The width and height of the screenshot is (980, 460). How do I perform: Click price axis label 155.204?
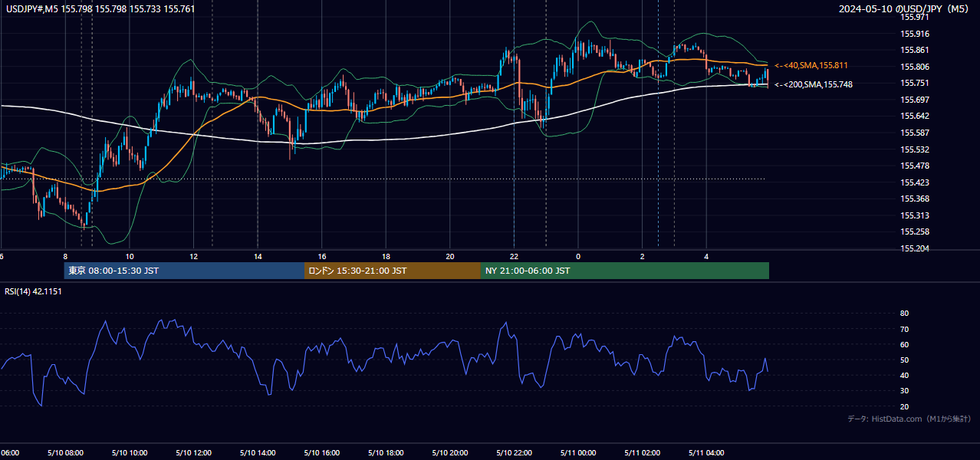tap(915, 248)
